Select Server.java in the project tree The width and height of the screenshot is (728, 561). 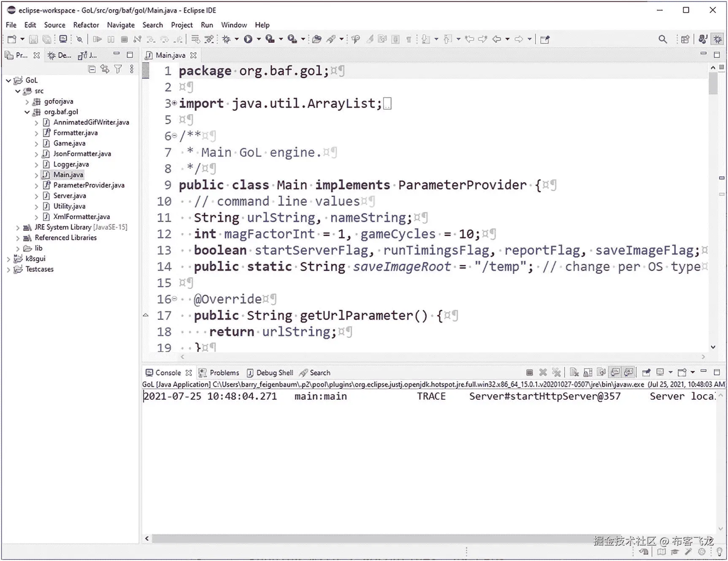tap(70, 196)
